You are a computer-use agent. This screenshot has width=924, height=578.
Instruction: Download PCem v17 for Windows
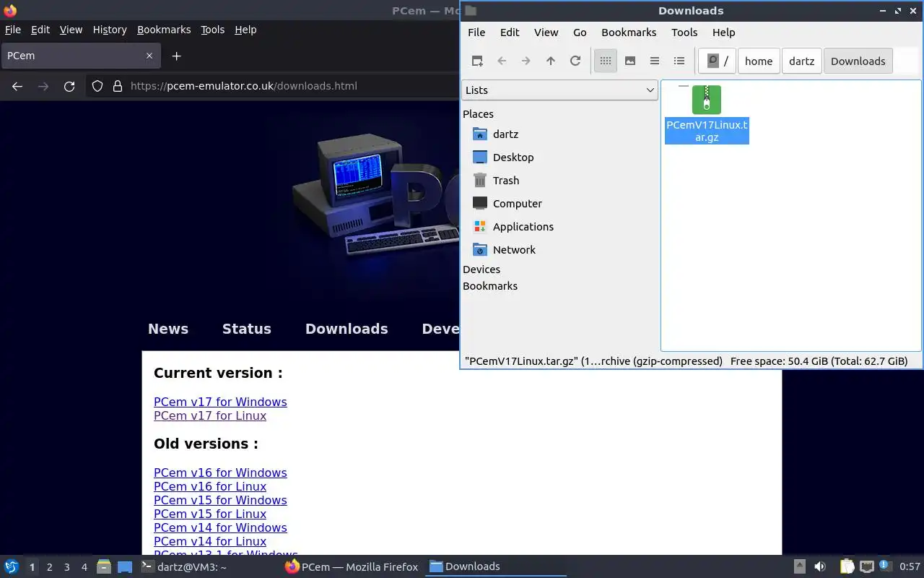pos(220,402)
